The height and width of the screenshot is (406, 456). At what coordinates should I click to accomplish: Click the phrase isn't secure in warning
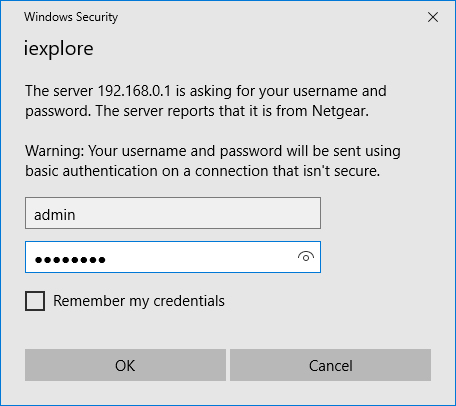click(x=341, y=171)
